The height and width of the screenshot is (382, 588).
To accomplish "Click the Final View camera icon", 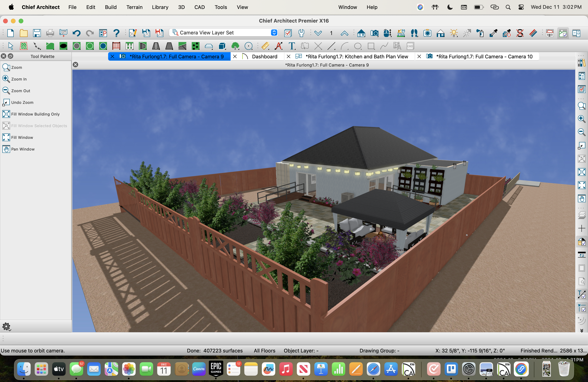I will (x=427, y=33).
